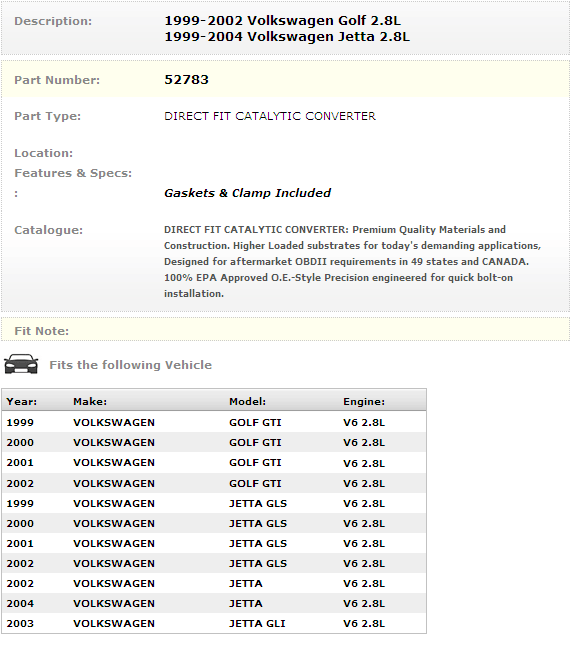Click the Description label

click(x=53, y=21)
